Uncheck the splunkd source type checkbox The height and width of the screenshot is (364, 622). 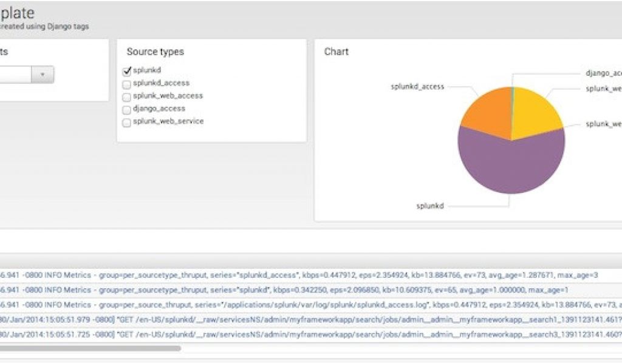[x=127, y=72]
